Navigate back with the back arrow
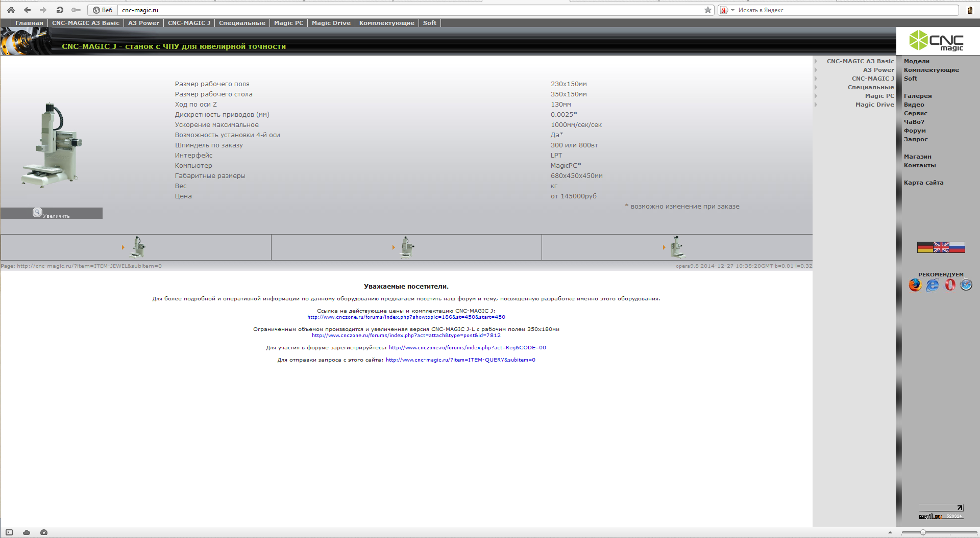The height and width of the screenshot is (538, 980). [x=28, y=10]
